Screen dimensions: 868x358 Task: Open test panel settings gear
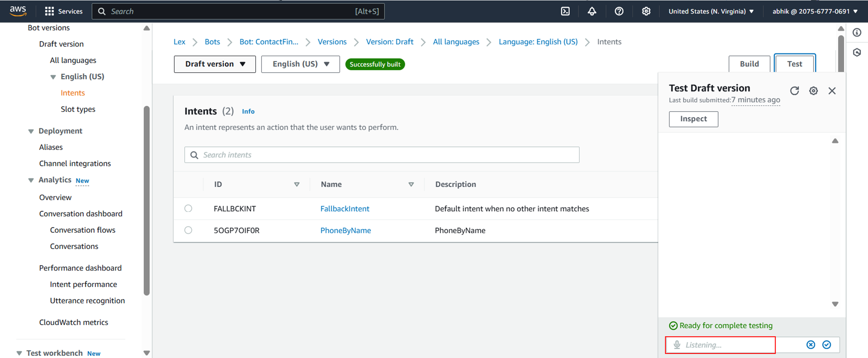[813, 91]
